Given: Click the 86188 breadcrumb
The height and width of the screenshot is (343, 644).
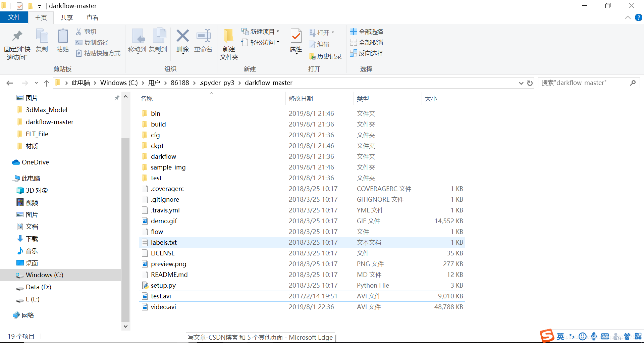Looking at the screenshot, I should tap(180, 83).
